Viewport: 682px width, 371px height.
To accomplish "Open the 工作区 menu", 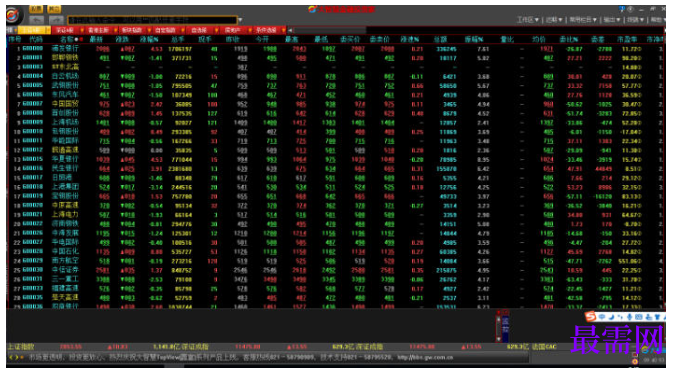I will pos(528,20).
